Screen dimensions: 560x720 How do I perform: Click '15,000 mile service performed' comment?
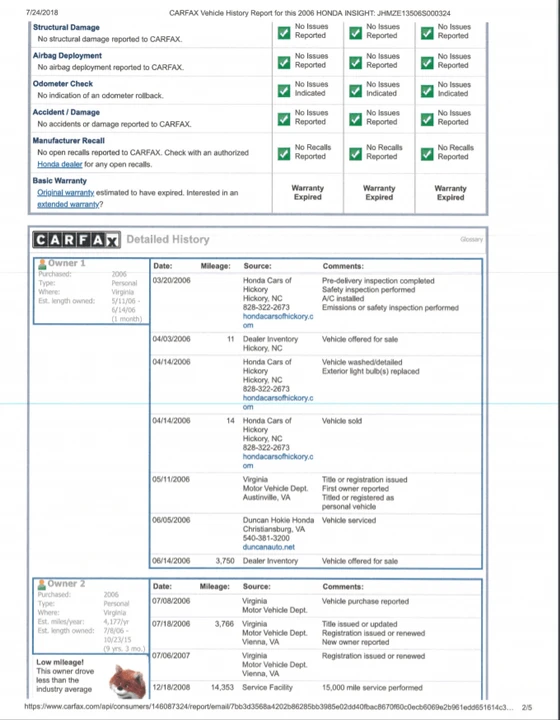point(372,687)
